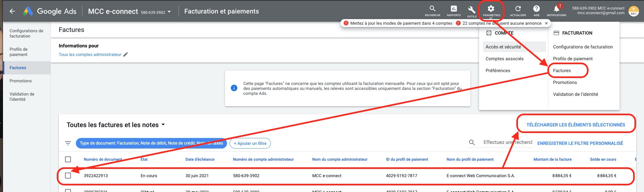Expand Toutes les factures et les notes dropdown

point(163,125)
